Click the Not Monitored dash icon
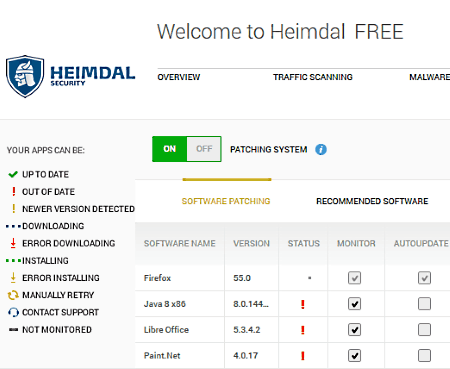Image resolution: width=450 pixels, height=369 pixels. 14,330
